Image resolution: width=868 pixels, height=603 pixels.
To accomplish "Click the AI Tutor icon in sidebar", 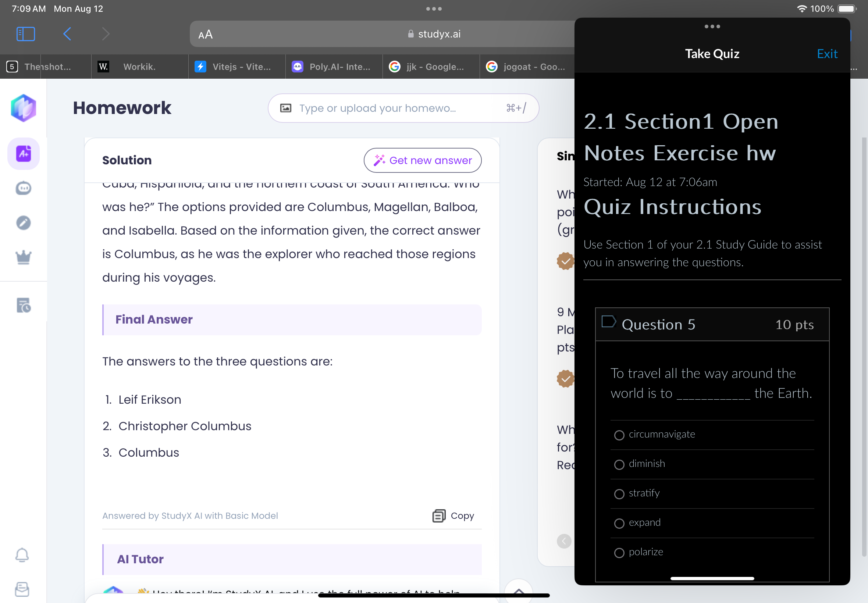I will pos(24,188).
